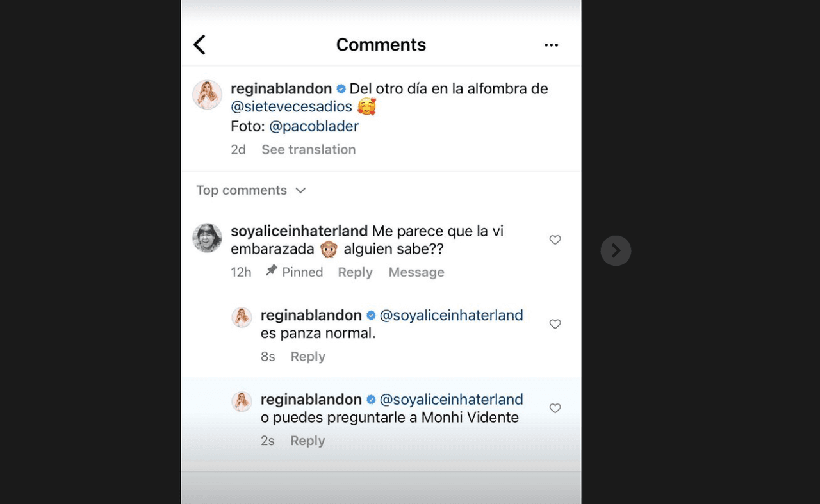
Task: Open reginablandon's profile picture in caption
Action: coord(208,95)
